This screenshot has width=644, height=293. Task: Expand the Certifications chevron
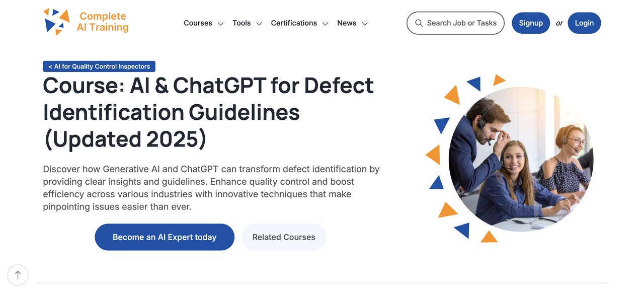pos(326,23)
